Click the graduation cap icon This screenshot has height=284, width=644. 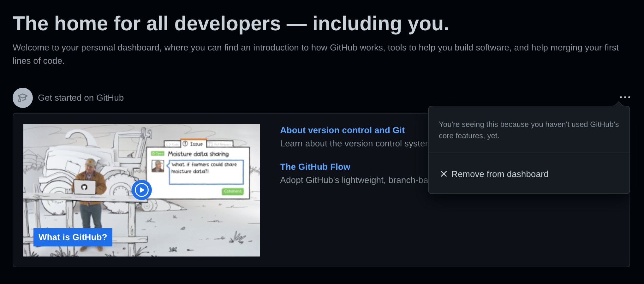23,98
